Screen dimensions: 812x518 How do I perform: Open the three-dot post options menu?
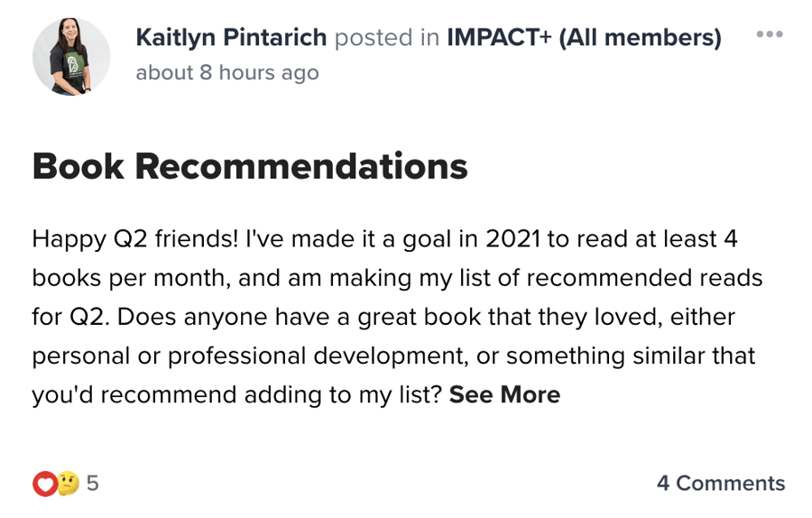(x=769, y=34)
